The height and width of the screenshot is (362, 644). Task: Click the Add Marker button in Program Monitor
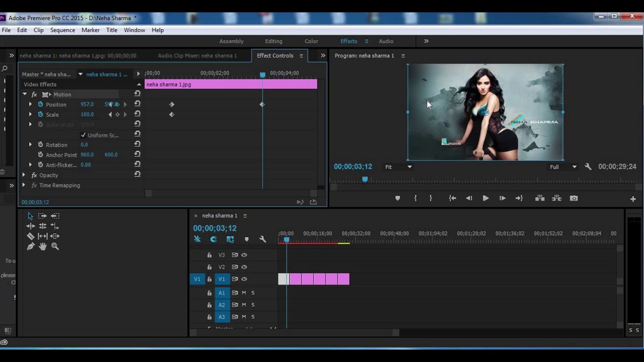click(397, 199)
